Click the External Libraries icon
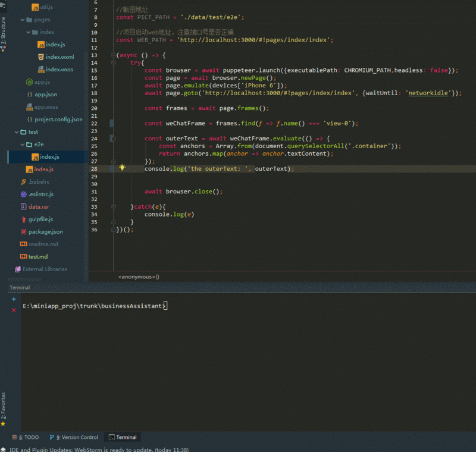Viewport: 476px width, 452px height. pyautogui.click(x=17, y=269)
